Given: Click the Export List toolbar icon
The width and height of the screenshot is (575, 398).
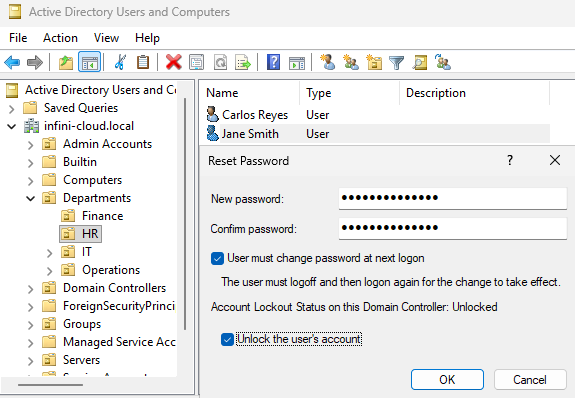Looking at the screenshot, I should click(x=243, y=62).
